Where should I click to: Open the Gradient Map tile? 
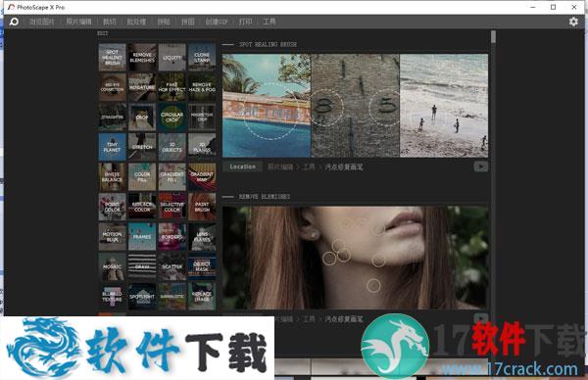click(x=202, y=177)
